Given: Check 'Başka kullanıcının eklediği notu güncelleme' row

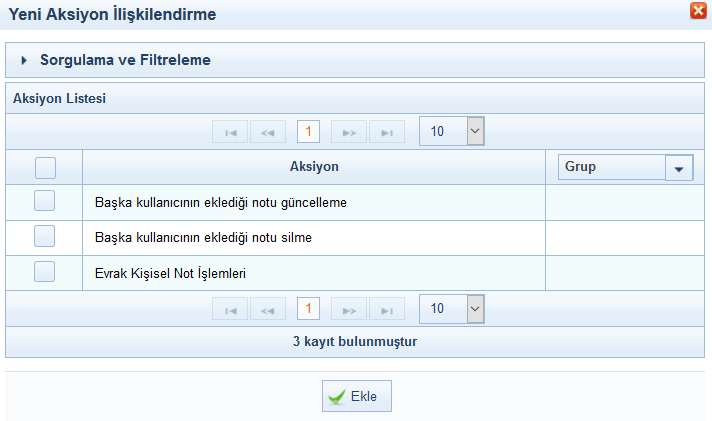Looking at the screenshot, I should (45, 202).
